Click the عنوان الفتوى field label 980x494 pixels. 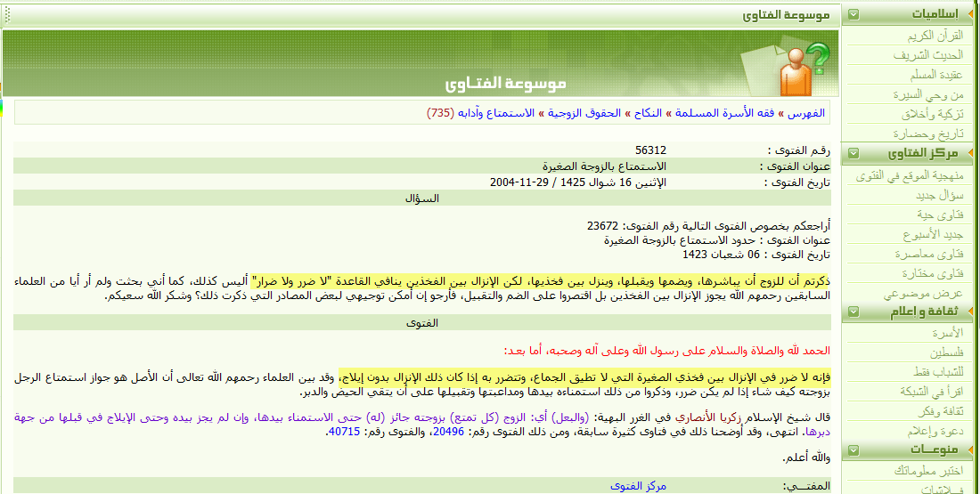pos(795,166)
